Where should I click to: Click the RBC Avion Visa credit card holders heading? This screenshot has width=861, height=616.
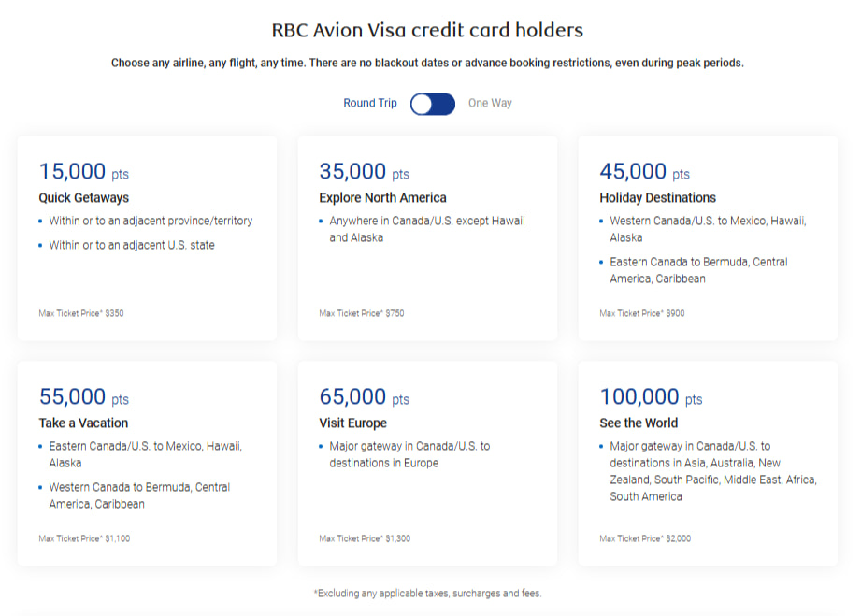click(x=427, y=31)
